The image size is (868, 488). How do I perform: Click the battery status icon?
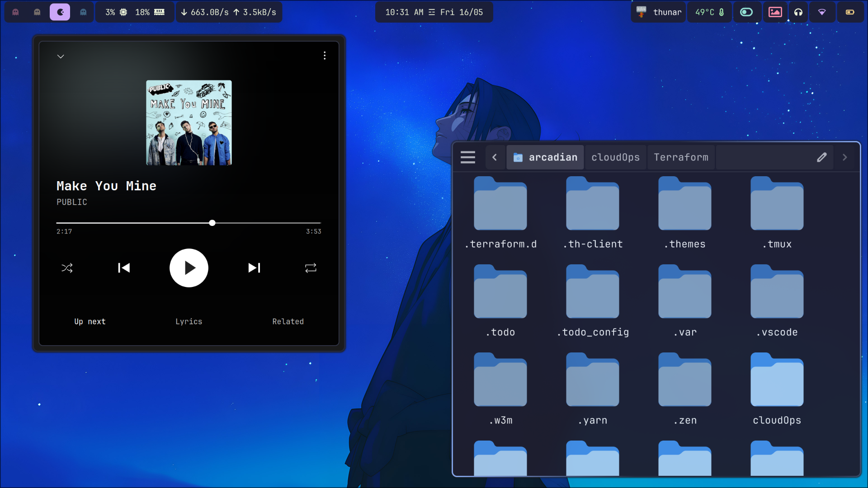point(850,12)
